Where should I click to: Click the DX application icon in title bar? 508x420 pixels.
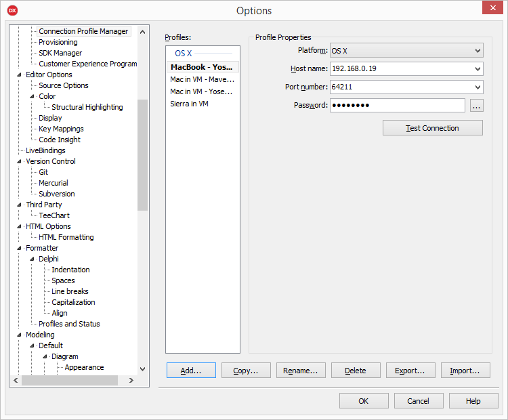point(12,10)
